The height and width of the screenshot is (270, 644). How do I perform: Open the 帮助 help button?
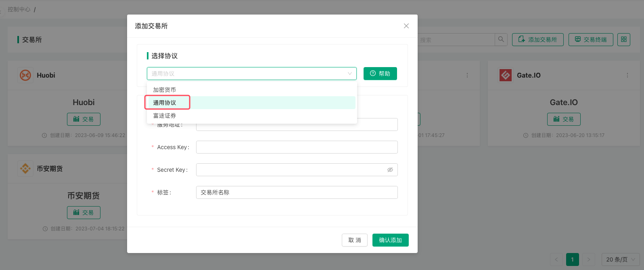380,74
